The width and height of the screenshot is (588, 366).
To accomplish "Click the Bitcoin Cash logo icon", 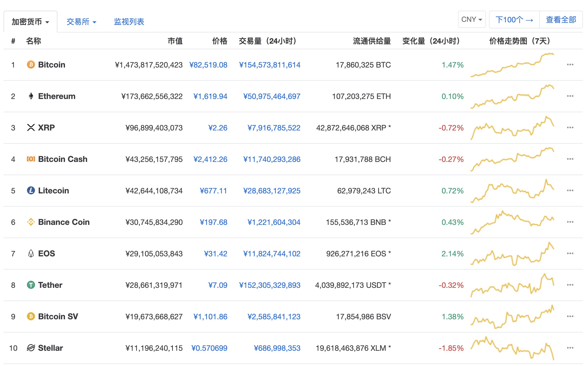I will coord(31,159).
